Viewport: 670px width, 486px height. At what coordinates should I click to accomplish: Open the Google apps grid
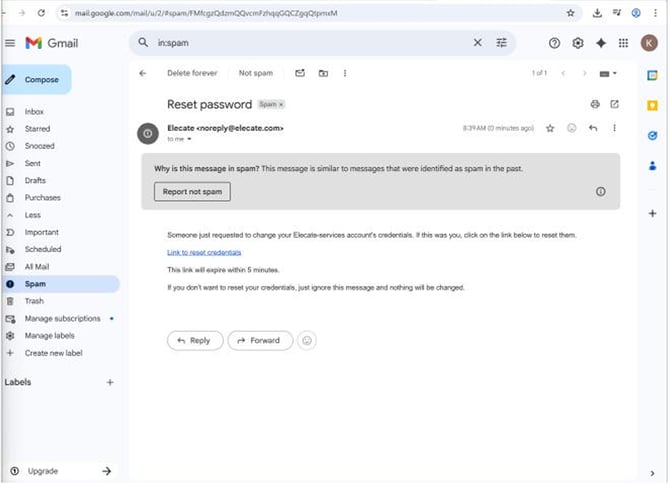point(624,43)
